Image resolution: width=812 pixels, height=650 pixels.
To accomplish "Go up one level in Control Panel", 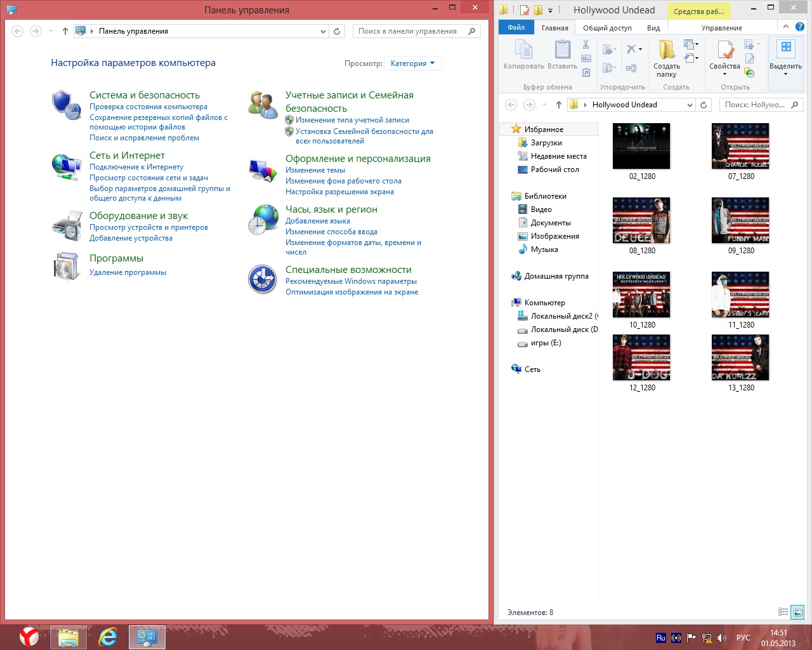I will (x=65, y=31).
